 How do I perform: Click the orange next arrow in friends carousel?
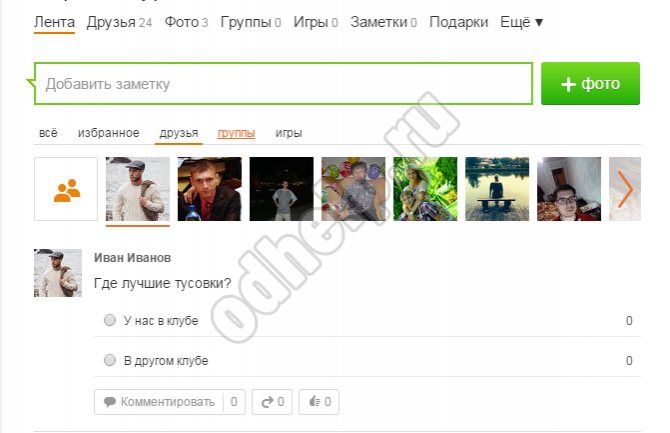click(625, 189)
